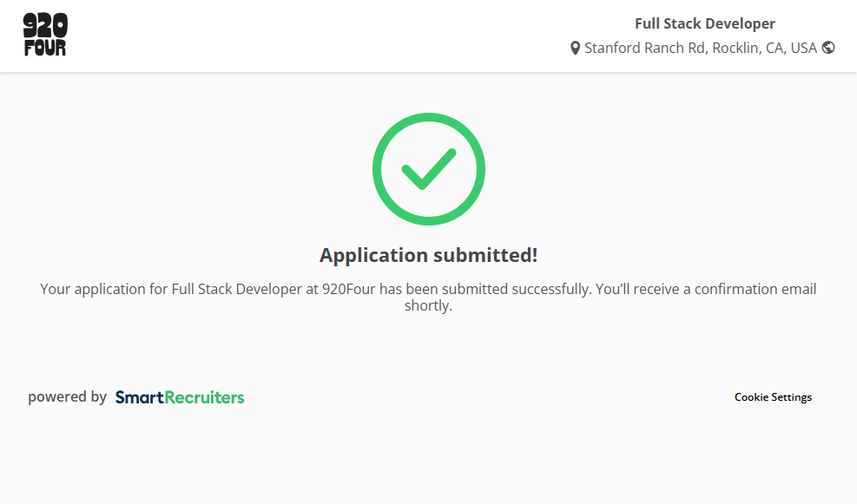Click the "Application submitted!" heading
This screenshot has height=504, width=857.
coord(428,255)
